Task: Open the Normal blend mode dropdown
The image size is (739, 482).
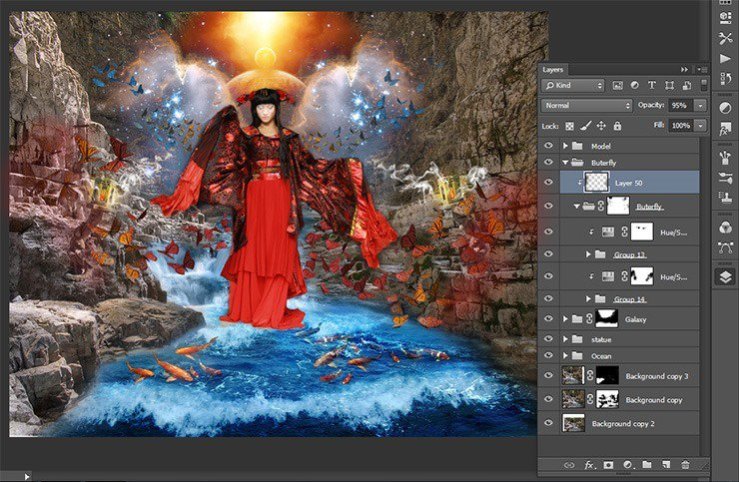Action: [587, 106]
